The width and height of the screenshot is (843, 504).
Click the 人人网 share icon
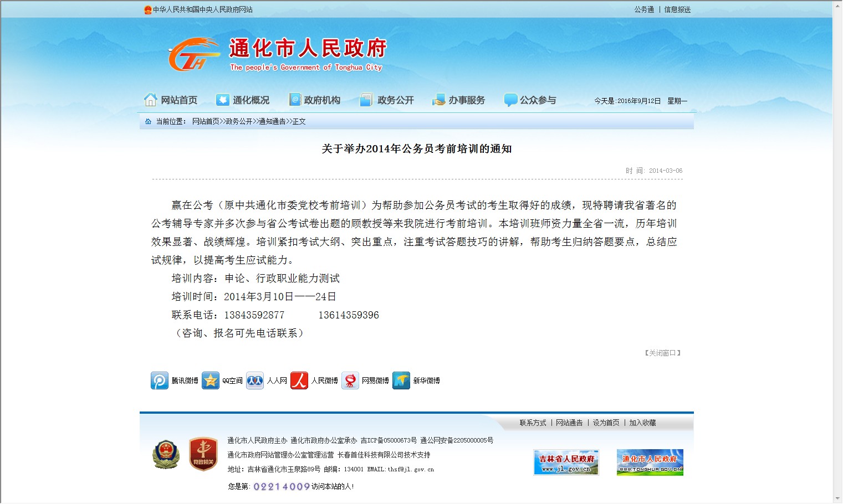pyautogui.click(x=255, y=380)
